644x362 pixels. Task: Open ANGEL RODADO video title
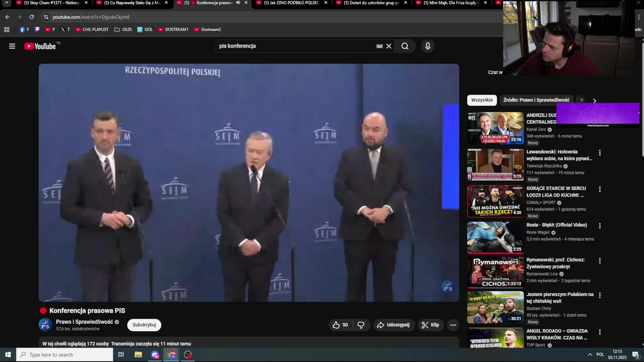click(x=557, y=334)
